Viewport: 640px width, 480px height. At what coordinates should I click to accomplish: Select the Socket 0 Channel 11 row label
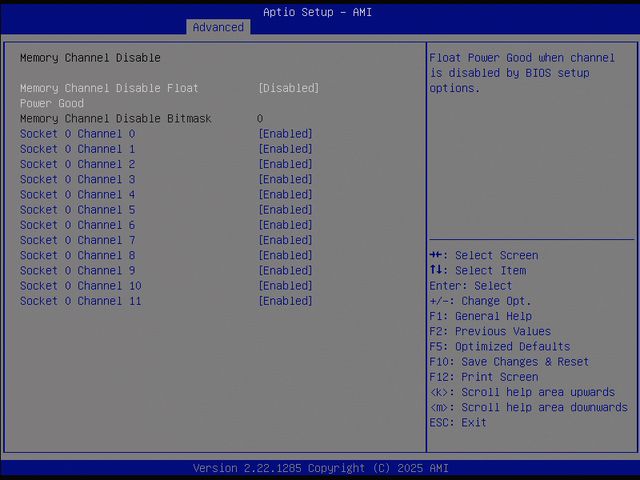(x=81, y=301)
